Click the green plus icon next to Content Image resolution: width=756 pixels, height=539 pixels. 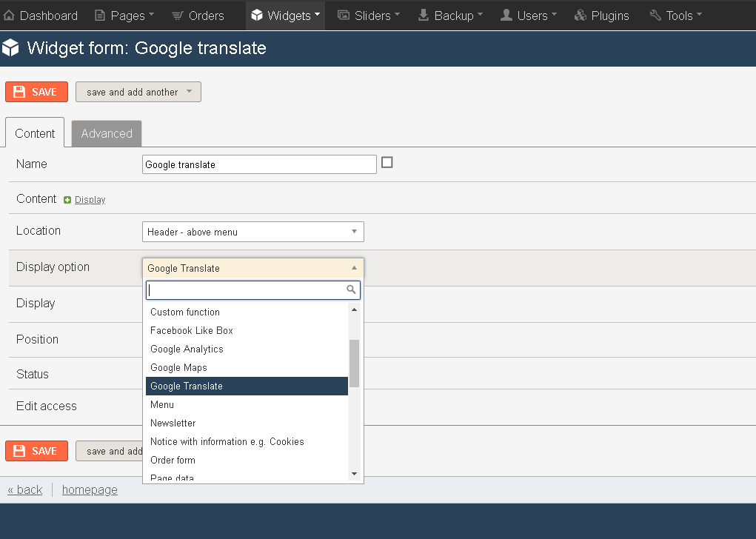(x=67, y=200)
